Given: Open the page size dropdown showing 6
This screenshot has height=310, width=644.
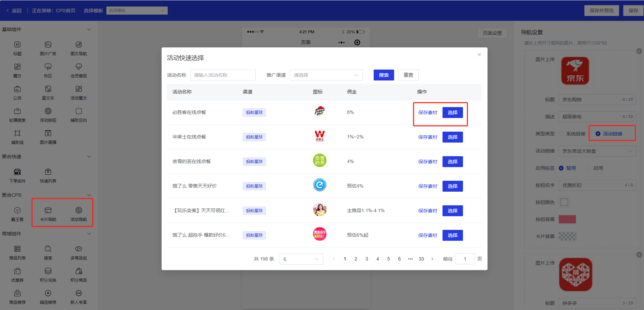Looking at the screenshot, I should point(301,259).
